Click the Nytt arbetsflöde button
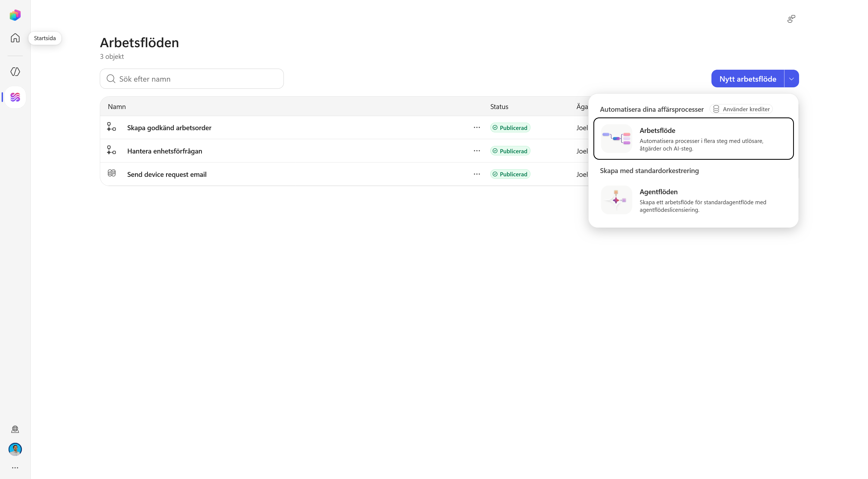Image resolution: width=868 pixels, height=479 pixels. [748, 78]
